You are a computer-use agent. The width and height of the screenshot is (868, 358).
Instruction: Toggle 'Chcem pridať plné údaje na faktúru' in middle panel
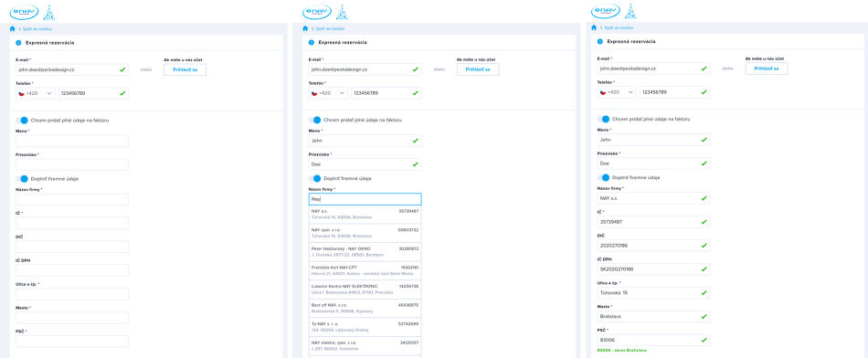(314, 120)
